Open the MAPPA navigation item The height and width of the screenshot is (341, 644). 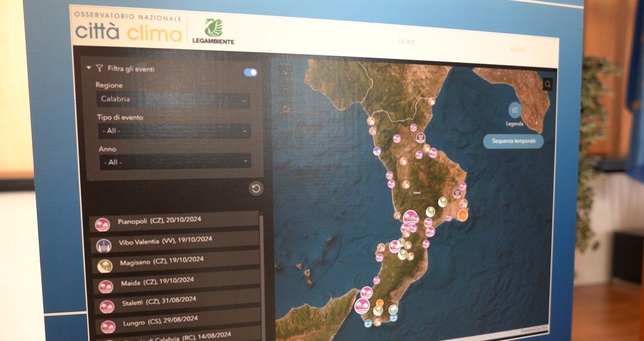[517, 49]
